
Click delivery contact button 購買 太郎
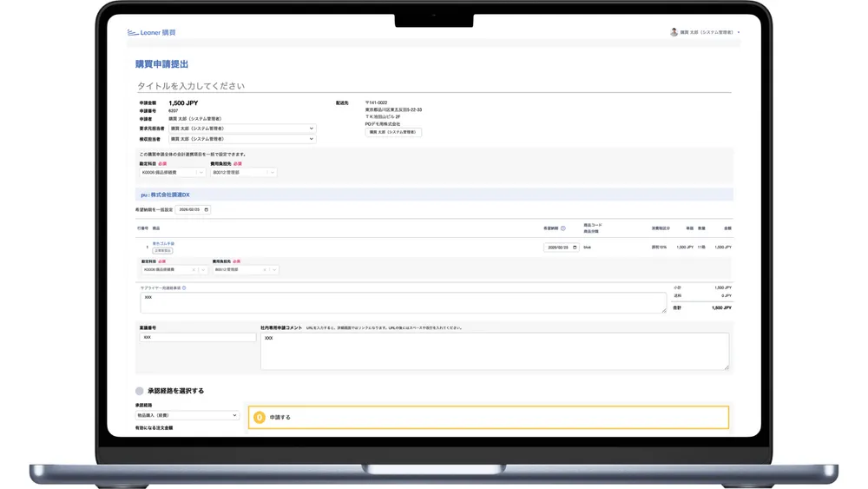[x=393, y=132]
